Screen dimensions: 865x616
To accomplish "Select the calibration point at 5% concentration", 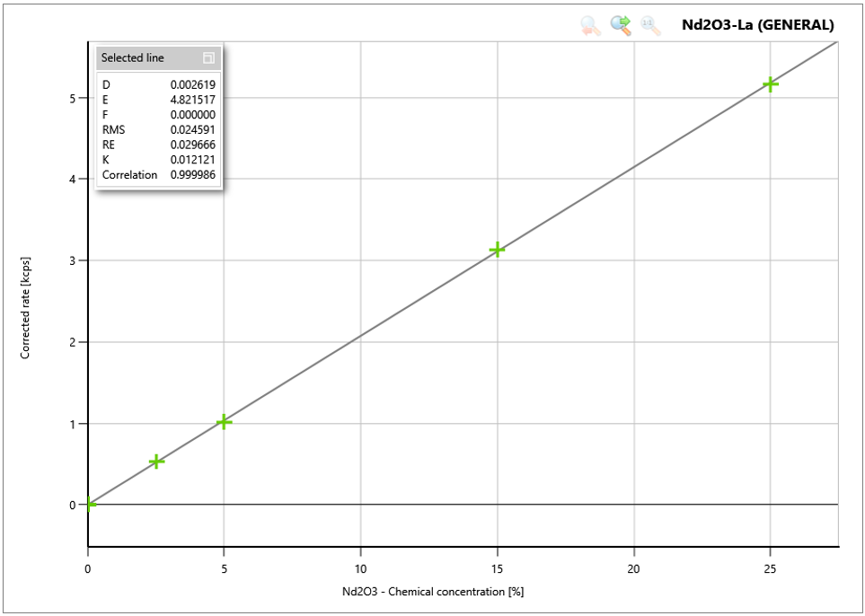I will tap(224, 422).
